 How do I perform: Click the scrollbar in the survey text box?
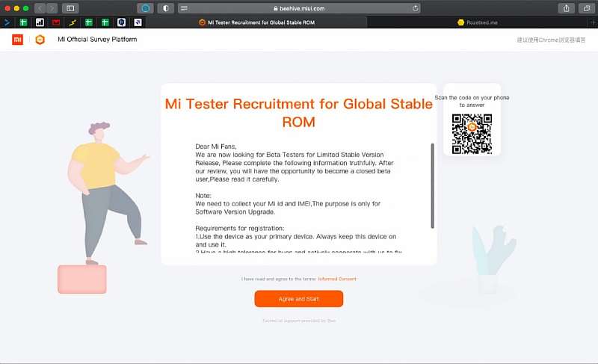tap(432, 185)
